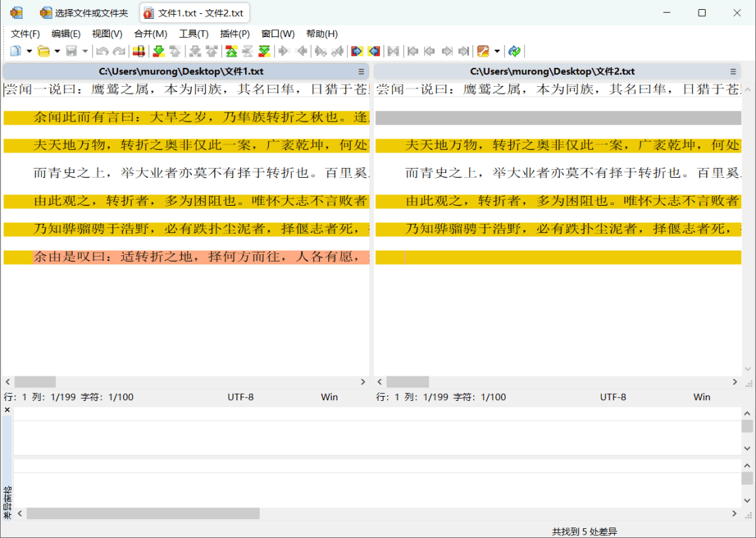756x538 pixels.
Task: Open the 文件(F) menu
Action: coord(25,34)
